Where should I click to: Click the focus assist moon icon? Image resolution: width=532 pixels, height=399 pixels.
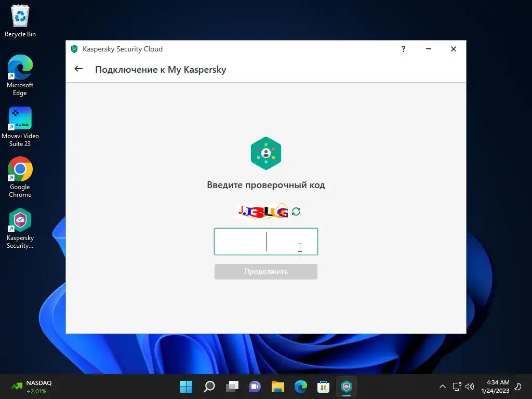point(518,387)
